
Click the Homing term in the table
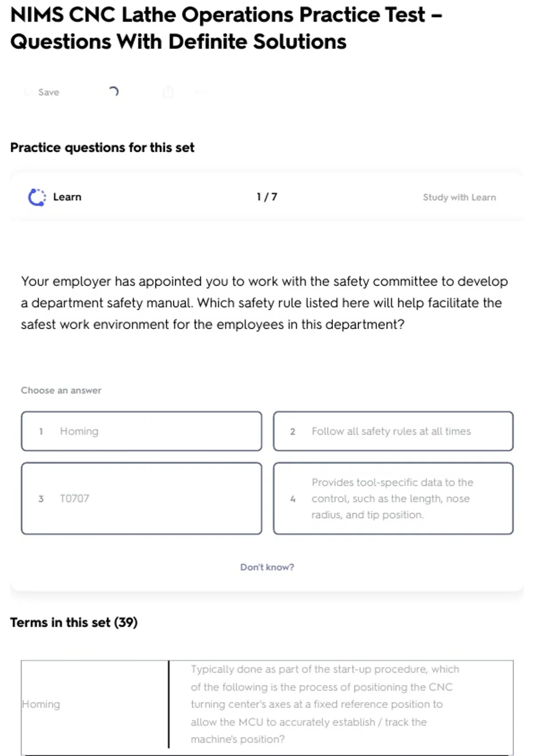(41, 704)
